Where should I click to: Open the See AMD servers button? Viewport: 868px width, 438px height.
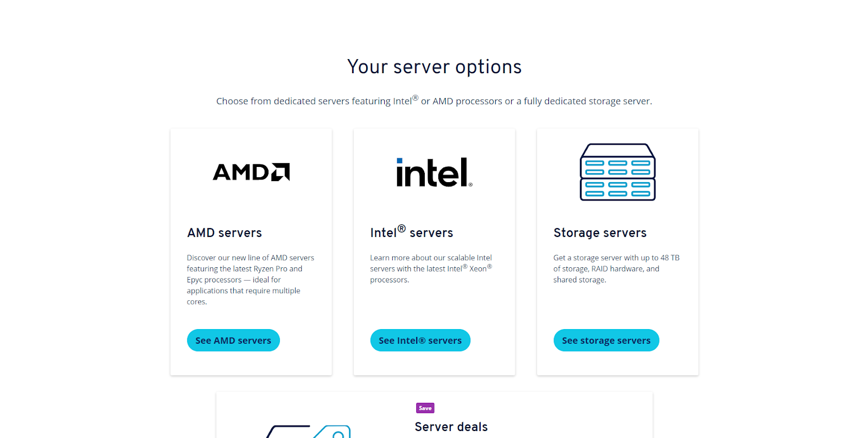pyautogui.click(x=233, y=340)
